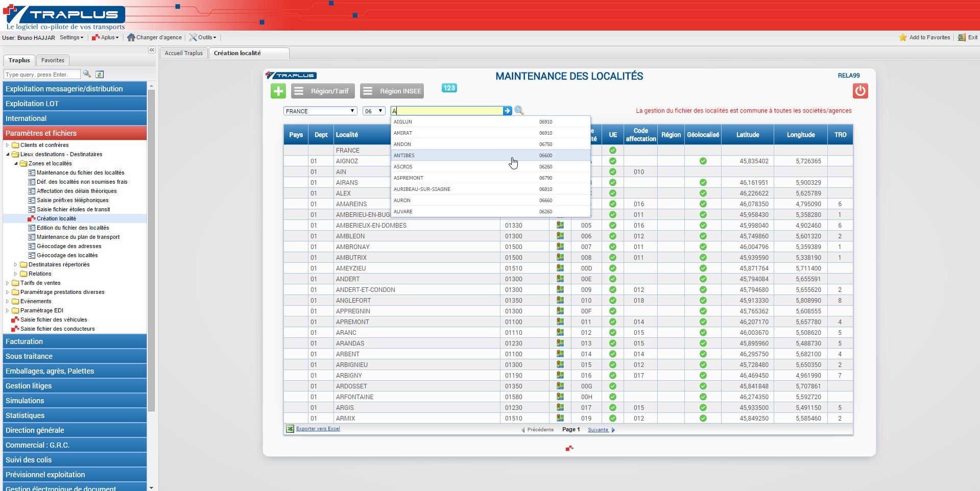Viewport: 980px width, 491px height.
Task: Click the green plus add-locality button
Action: (278, 91)
